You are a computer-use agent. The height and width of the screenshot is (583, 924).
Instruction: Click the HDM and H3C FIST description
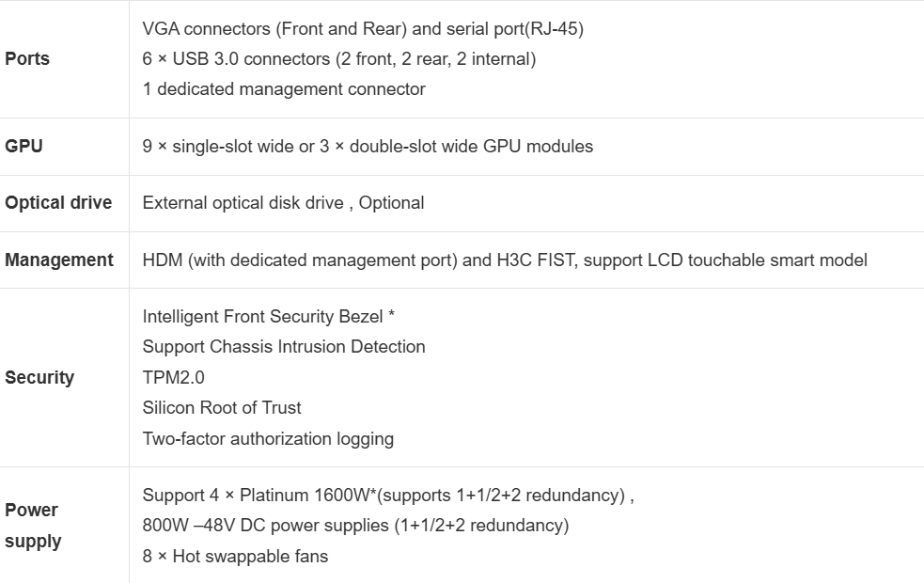(x=505, y=260)
